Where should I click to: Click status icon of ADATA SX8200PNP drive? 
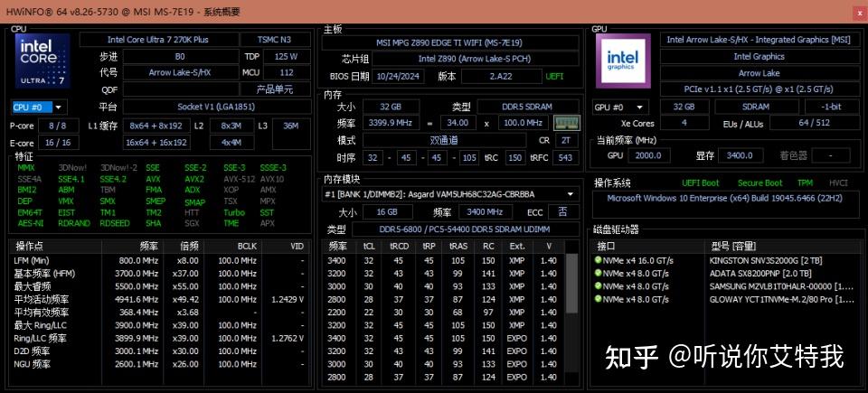pyautogui.click(x=598, y=273)
